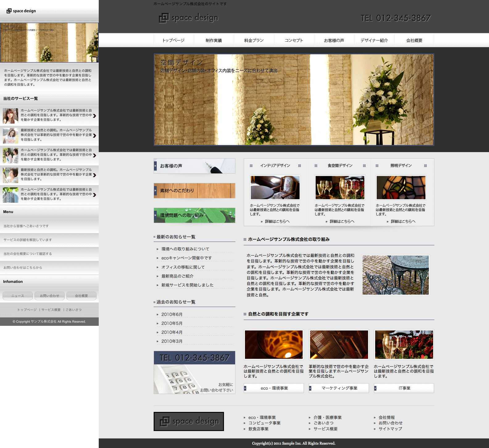Open the インテリアデザイン chair thumbnail
Viewport: 489px width, 448px height.
coord(275,188)
